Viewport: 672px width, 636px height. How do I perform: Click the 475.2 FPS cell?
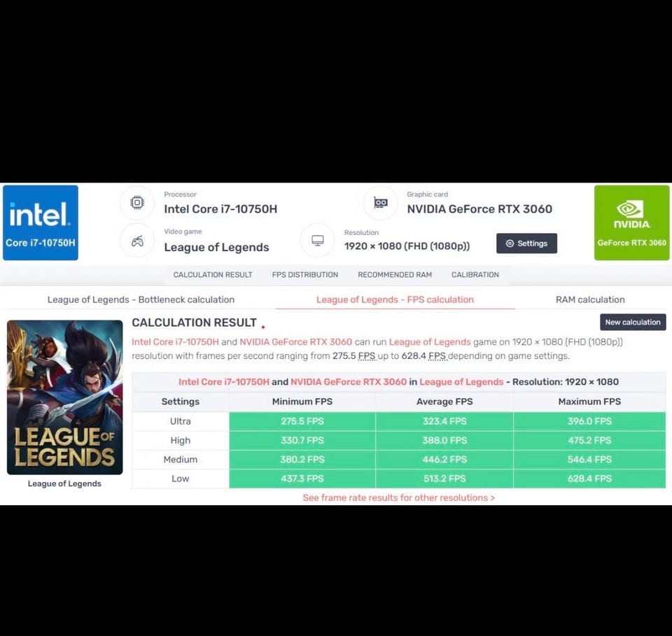[589, 440]
